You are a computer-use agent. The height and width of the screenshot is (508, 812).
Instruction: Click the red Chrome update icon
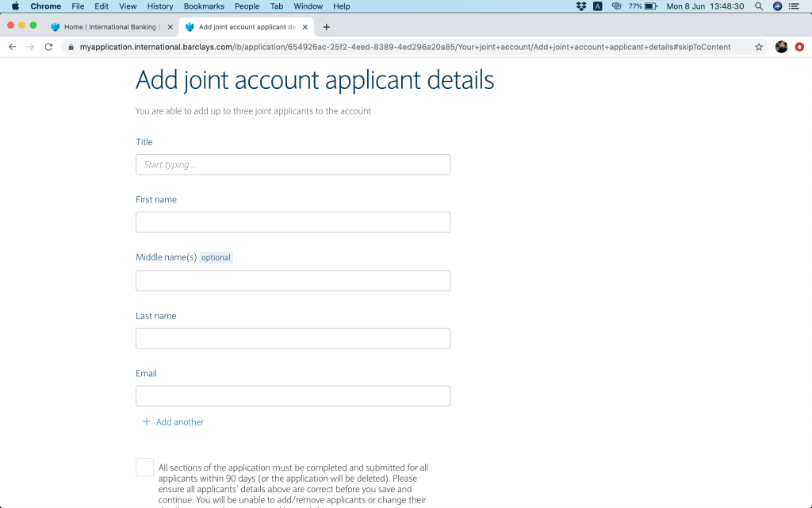pyautogui.click(x=799, y=47)
